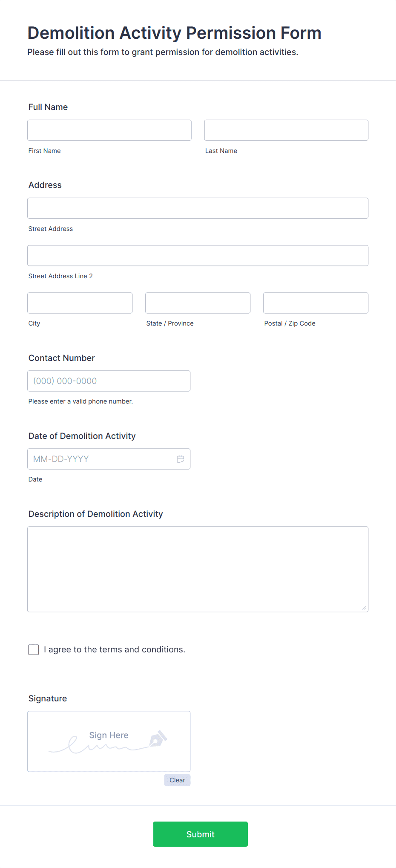Focus the Last Name field
This screenshot has height=868, width=396.
286,130
